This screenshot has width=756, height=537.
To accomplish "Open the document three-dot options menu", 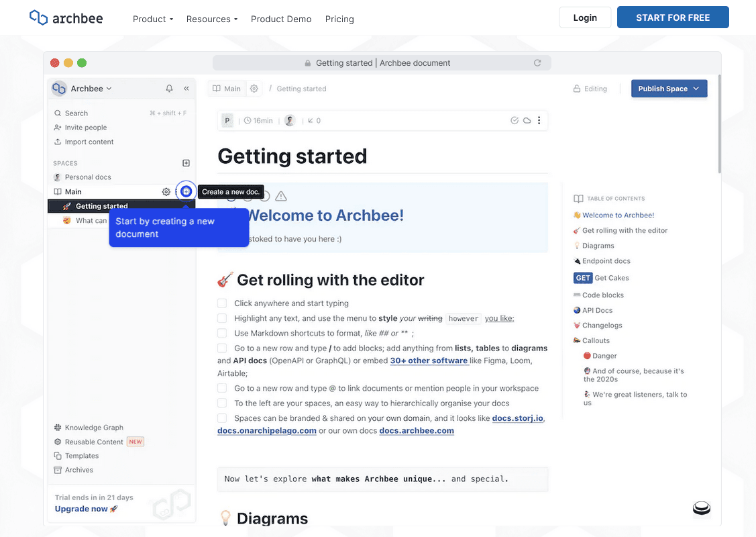I will click(x=539, y=121).
